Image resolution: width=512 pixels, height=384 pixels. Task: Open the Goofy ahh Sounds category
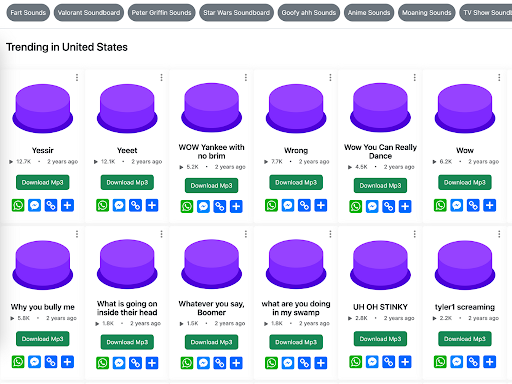click(x=309, y=13)
